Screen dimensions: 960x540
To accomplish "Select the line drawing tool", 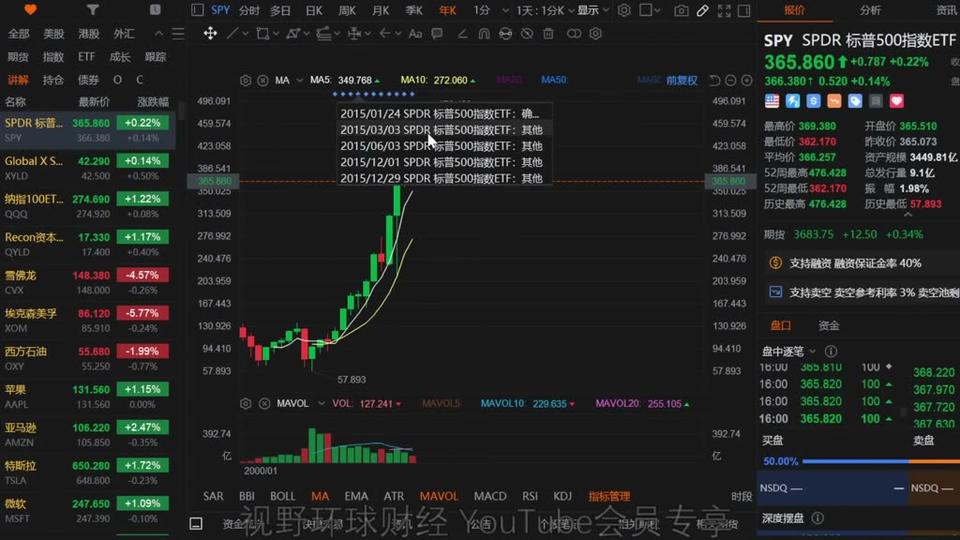I will [231, 34].
